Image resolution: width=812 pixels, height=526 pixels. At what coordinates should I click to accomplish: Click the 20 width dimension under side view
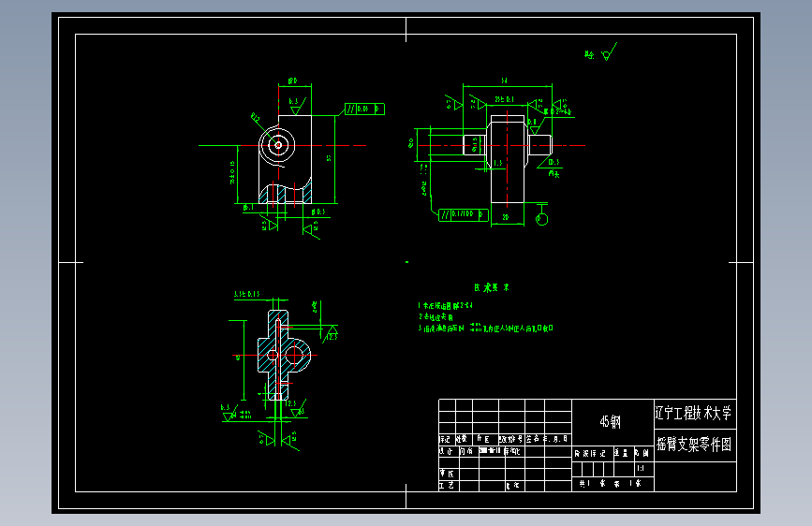coord(506,217)
